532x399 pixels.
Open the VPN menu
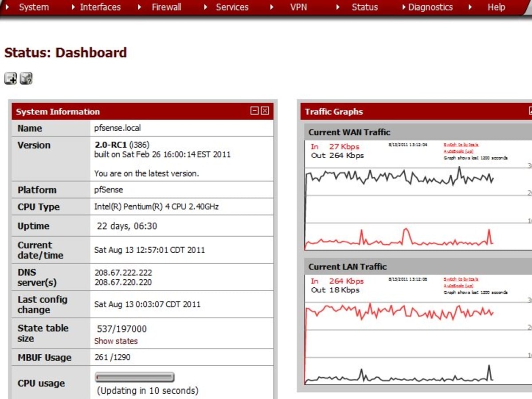point(298,7)
